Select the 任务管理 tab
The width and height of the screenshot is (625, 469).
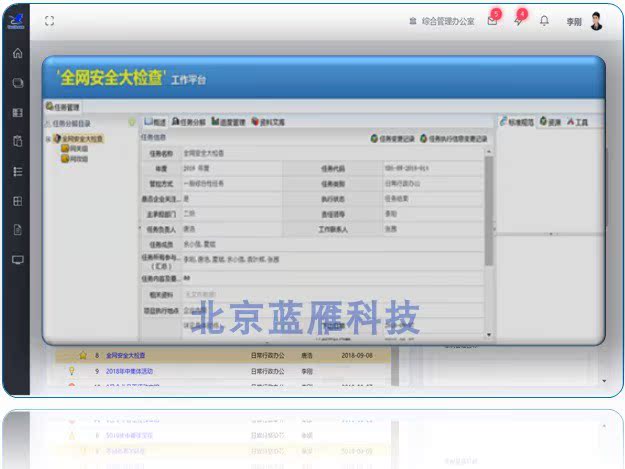(x=63, y=107)
